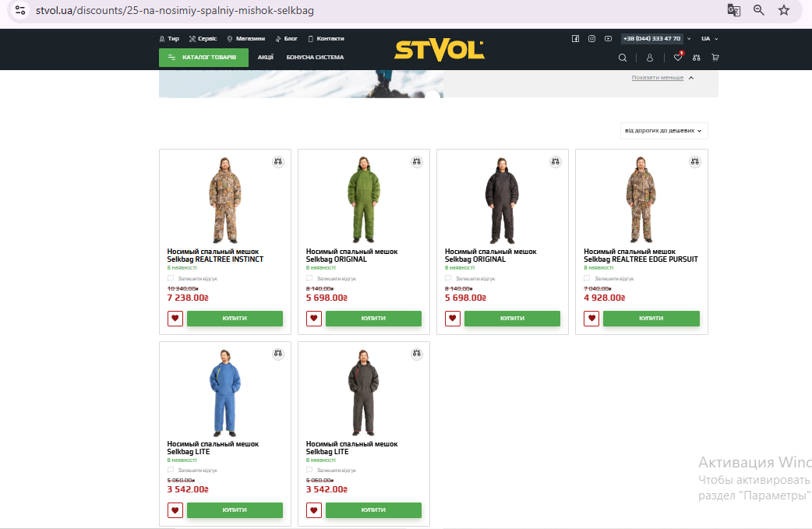Add blue Selkbag LITE to wishlist heart

point(175,510)
